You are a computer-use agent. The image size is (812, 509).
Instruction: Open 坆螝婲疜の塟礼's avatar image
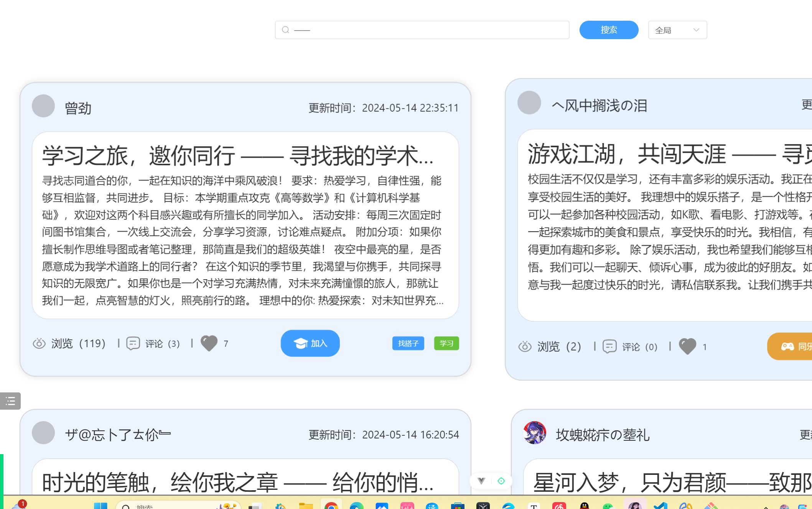535,433
